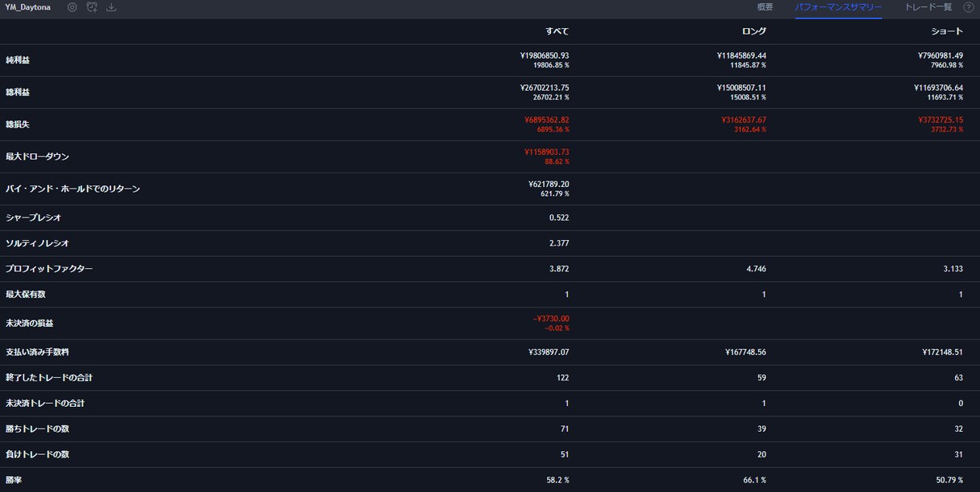Click short win rate 50.79 %
The image size is (980, 492).
click(949, 480)
